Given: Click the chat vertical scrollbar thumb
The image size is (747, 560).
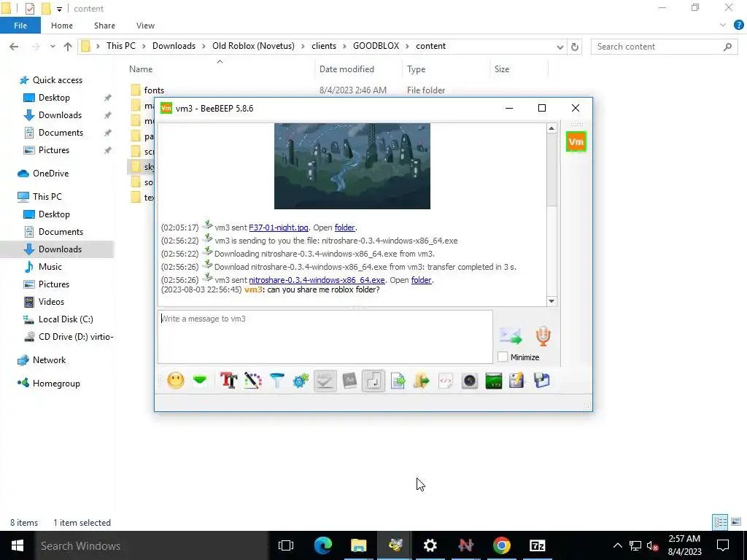Looking at the screenshot, I should 551,169.
